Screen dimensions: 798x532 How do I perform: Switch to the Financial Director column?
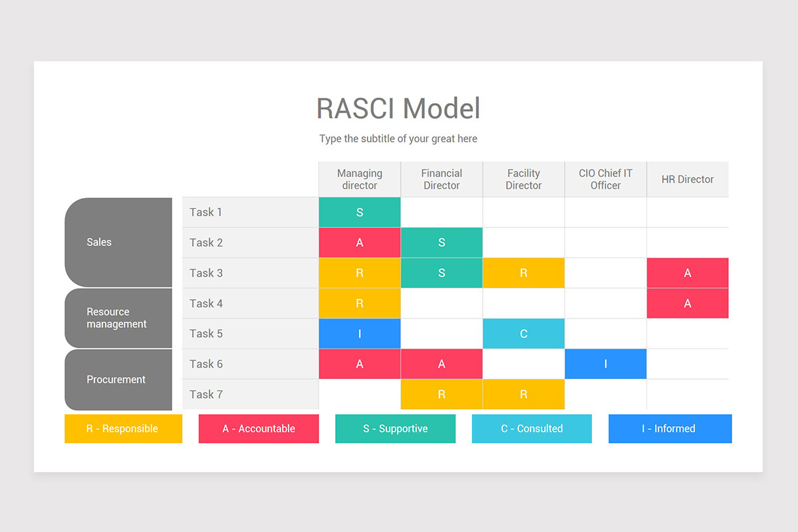click(442, 179)
